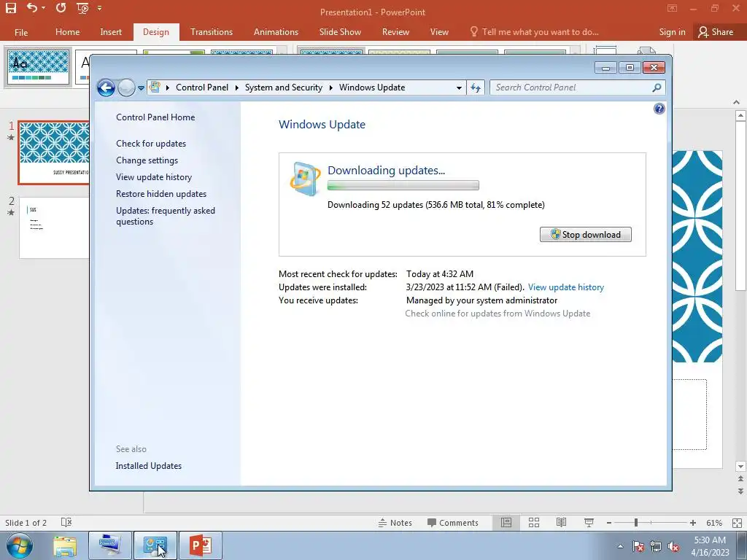Start slideshow from beginning quick access icon
Viewport: 747px width, 560px height.
(82, 7)
